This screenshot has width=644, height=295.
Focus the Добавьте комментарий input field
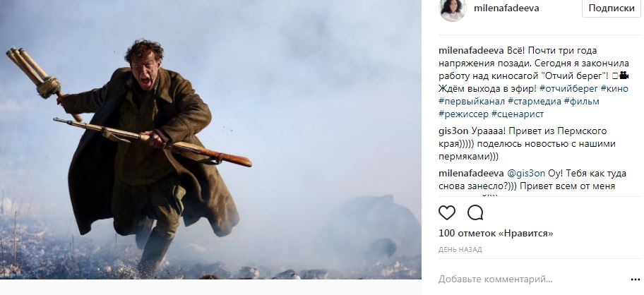pos(530,279)
